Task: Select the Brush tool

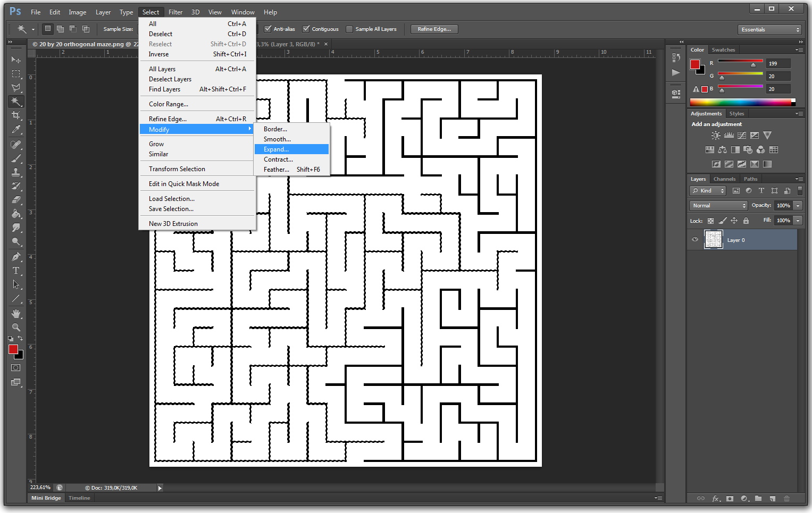Action: [16, 158]
